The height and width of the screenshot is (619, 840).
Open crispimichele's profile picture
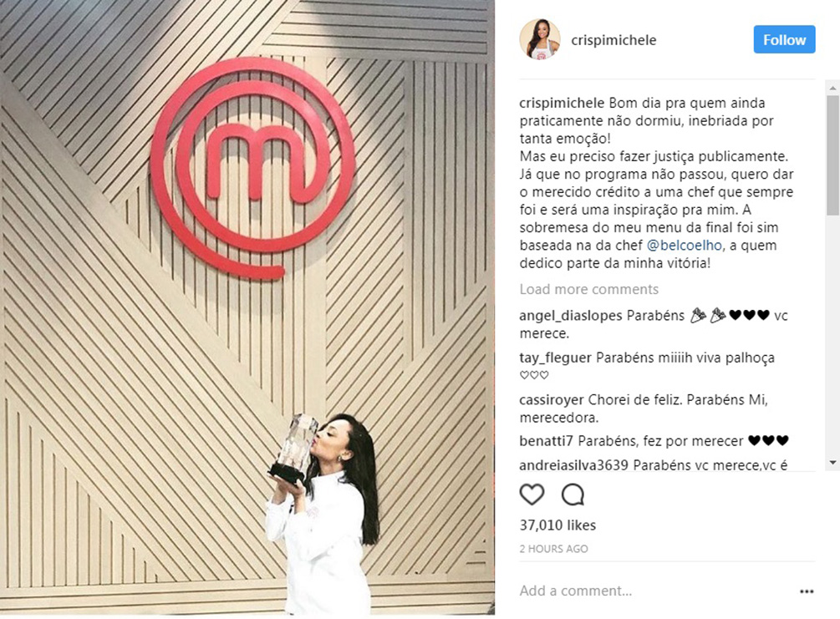(x=540, y=39)
